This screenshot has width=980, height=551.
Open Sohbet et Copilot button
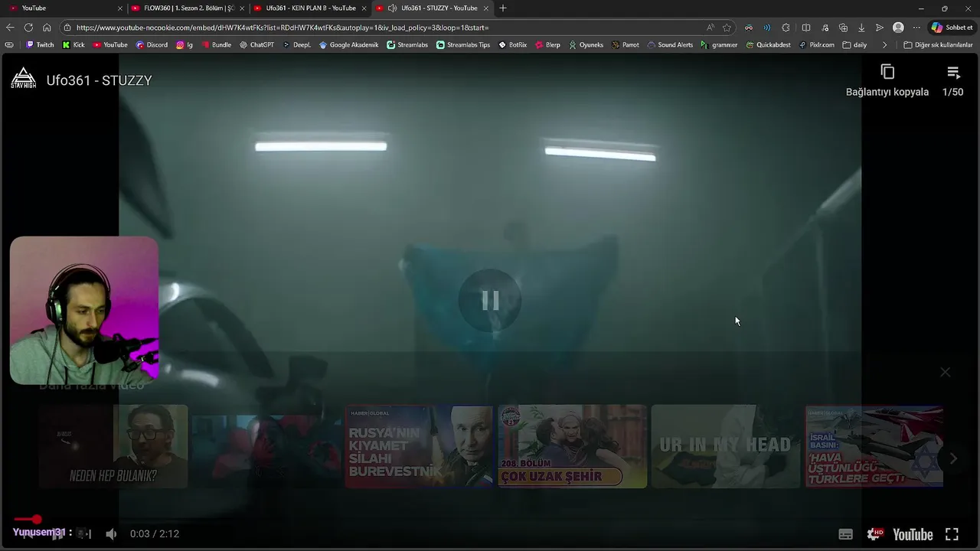coord(952,28)
